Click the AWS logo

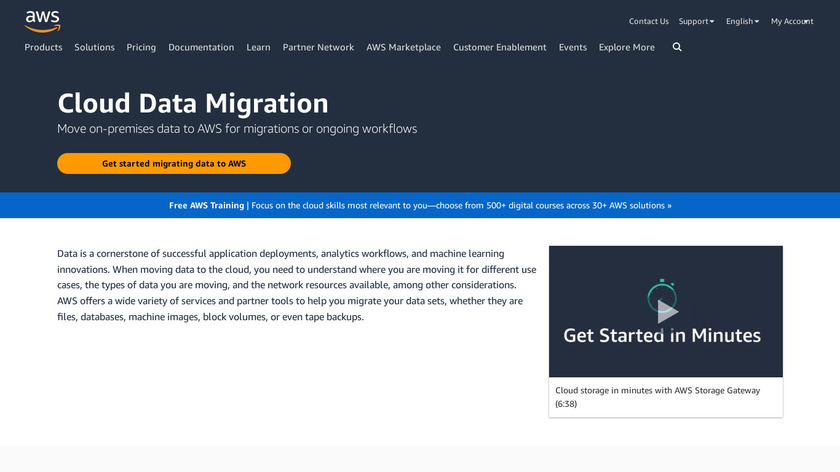pos(42,21)
